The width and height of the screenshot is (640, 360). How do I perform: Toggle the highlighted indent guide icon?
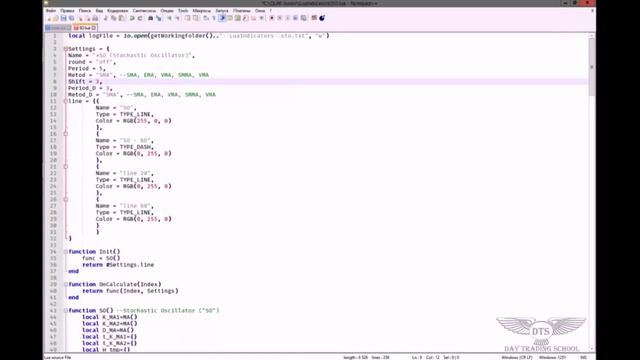coord(222,18)
